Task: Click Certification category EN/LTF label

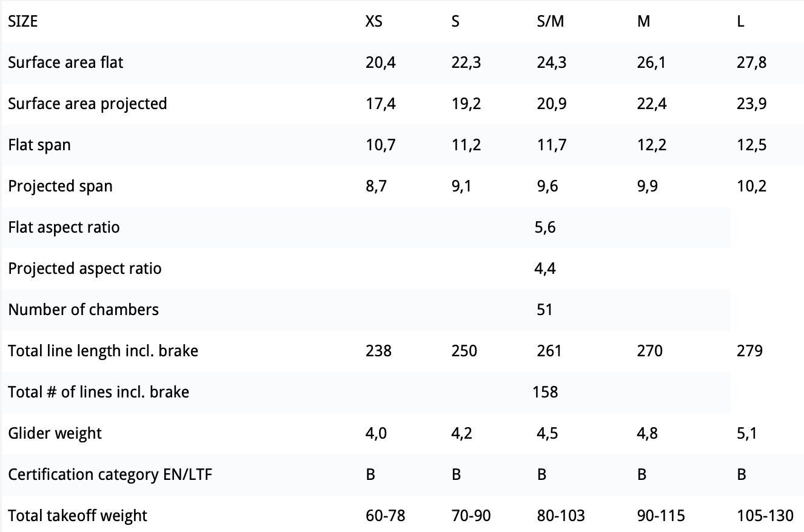Action: 110,474
